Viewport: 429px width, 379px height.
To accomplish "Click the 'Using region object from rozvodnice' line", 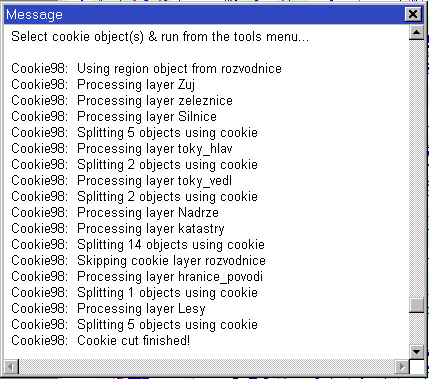I will click(x=146, y=69).
